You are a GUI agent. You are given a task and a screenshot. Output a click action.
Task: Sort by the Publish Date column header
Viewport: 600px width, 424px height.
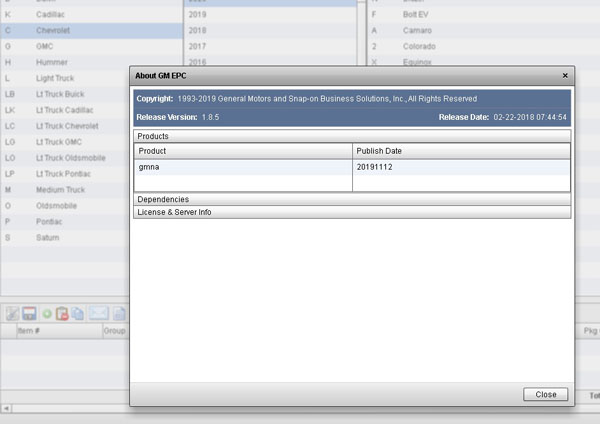click(461, 151)
